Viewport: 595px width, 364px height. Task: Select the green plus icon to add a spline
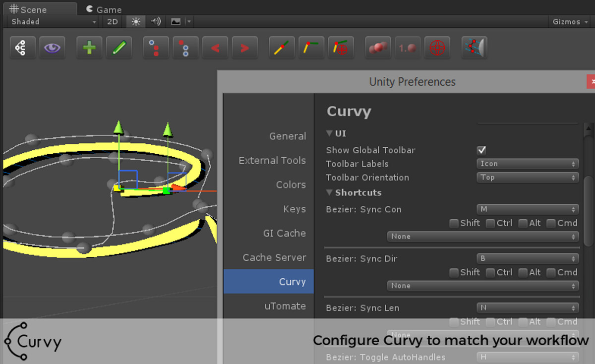(89, 48)
